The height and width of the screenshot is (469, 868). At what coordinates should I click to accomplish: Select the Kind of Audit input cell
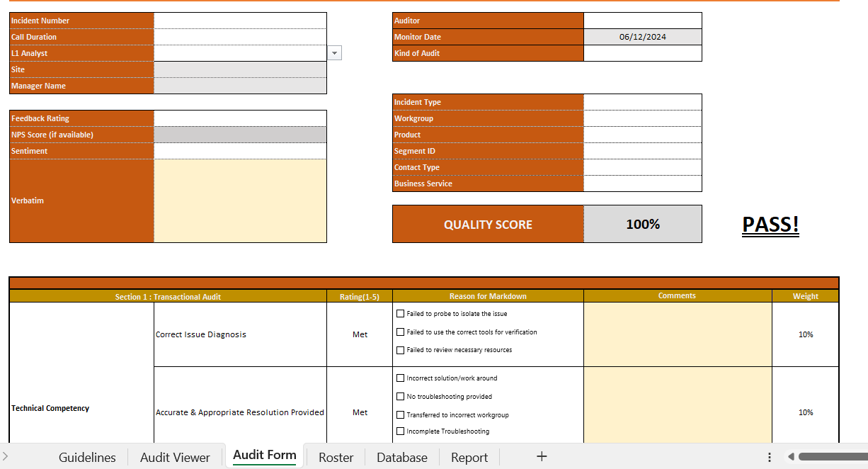(643, 53)
